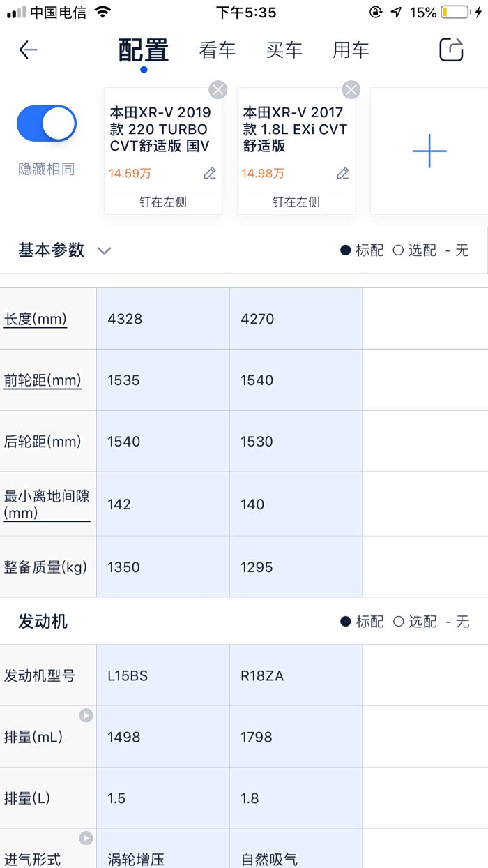Switch to the 看车 tab

click(x=218, y=50)
